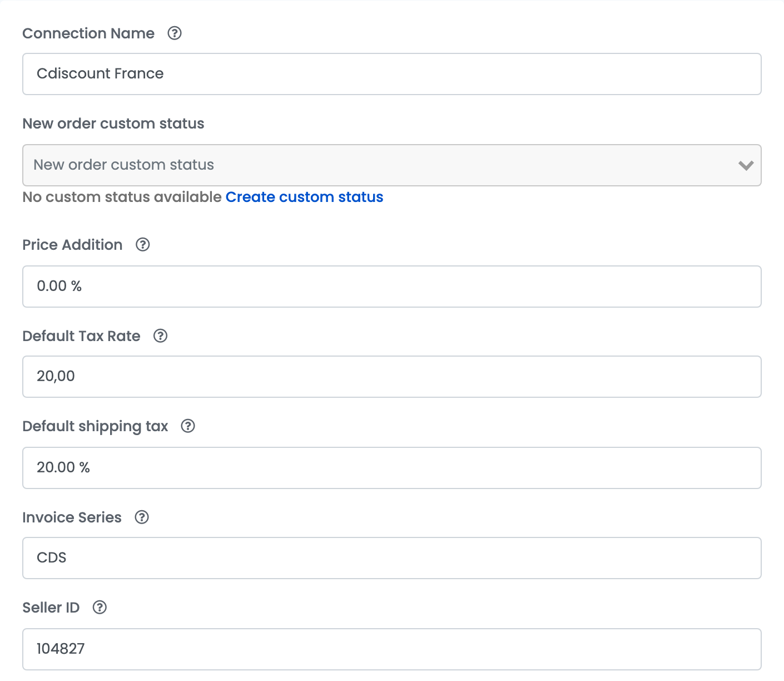Open the Connection Name help icon
The width and height of the screenshot is (784, 681).
tap(175, 33)
